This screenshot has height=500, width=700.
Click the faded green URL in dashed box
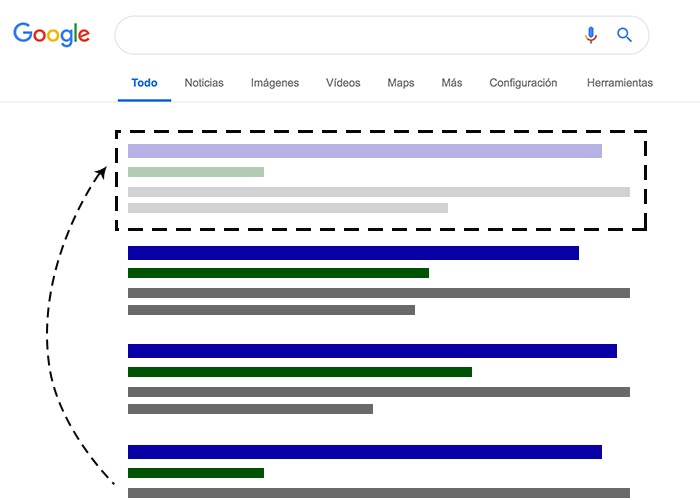[196, 172]
